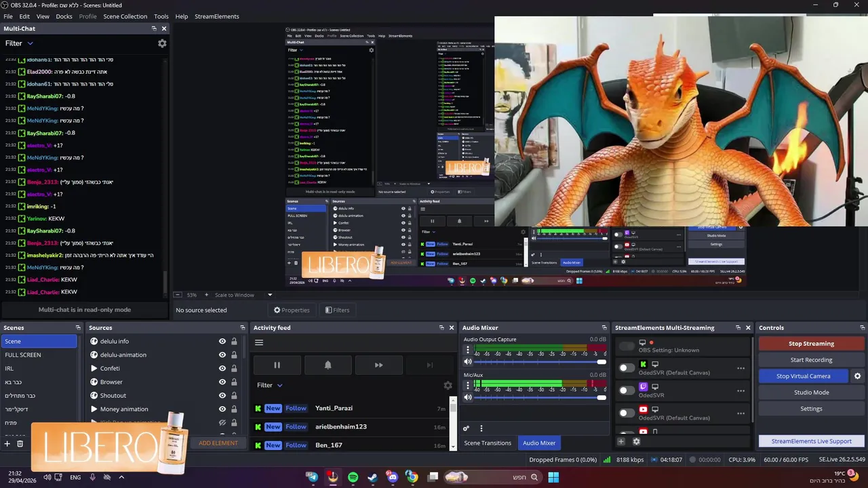Screen dimensions: 868x488
Task: Open options for Kick OdedSVR destination
Action: coord(741,369)
